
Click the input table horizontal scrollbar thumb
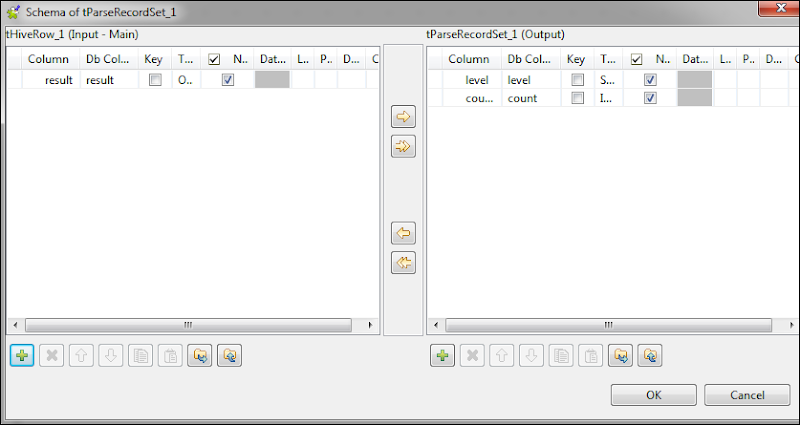(188, 325)
